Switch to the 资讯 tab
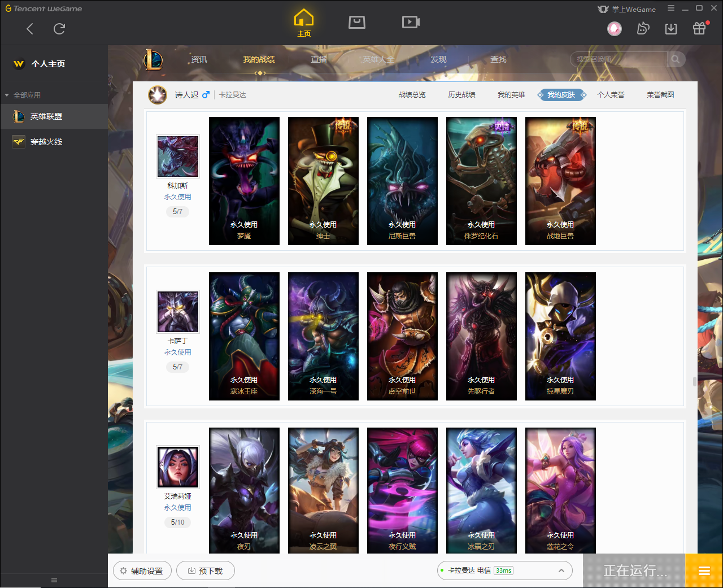Screen dimensions: 723x588 point(199,59)
